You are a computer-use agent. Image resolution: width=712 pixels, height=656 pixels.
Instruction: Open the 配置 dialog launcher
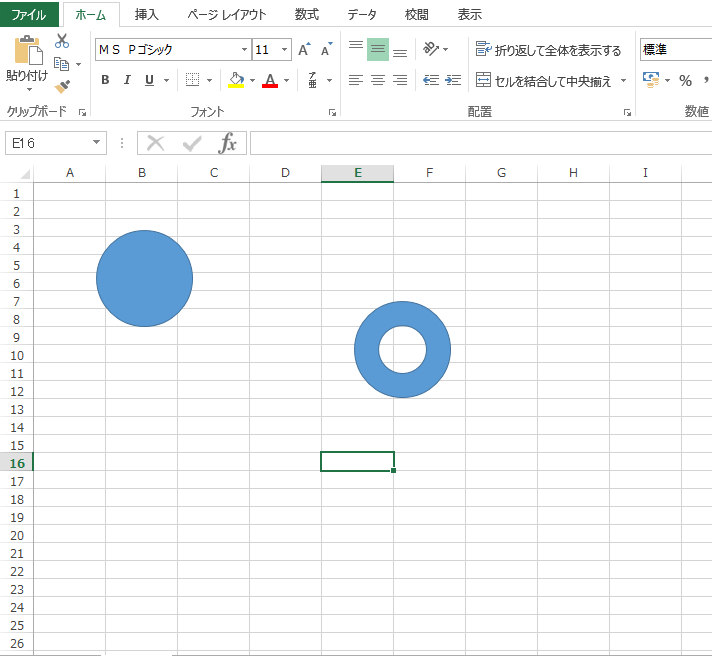pyautogui.click(x=627, y=113)
